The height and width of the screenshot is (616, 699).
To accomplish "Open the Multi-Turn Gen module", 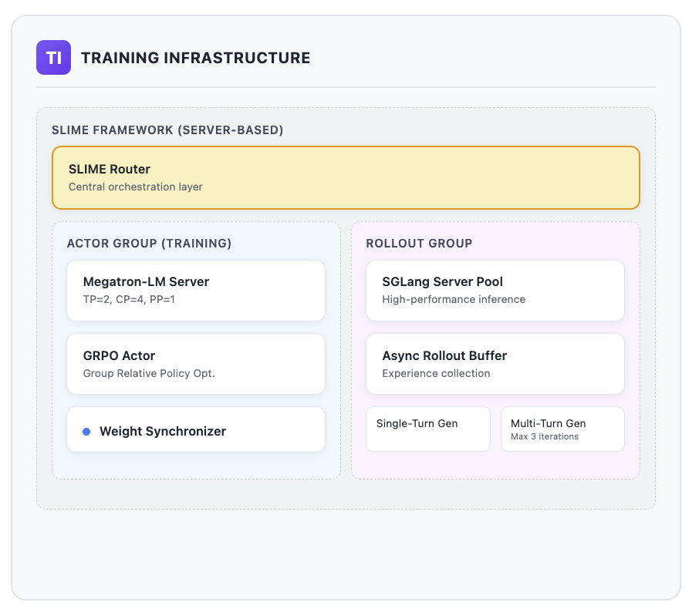I will click(x=562, y=429).
